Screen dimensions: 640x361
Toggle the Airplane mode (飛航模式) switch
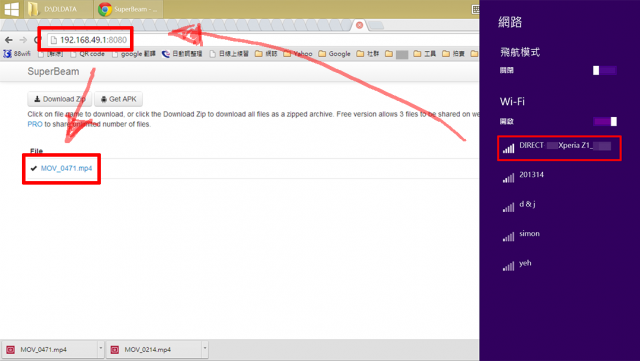pos(604,70)
